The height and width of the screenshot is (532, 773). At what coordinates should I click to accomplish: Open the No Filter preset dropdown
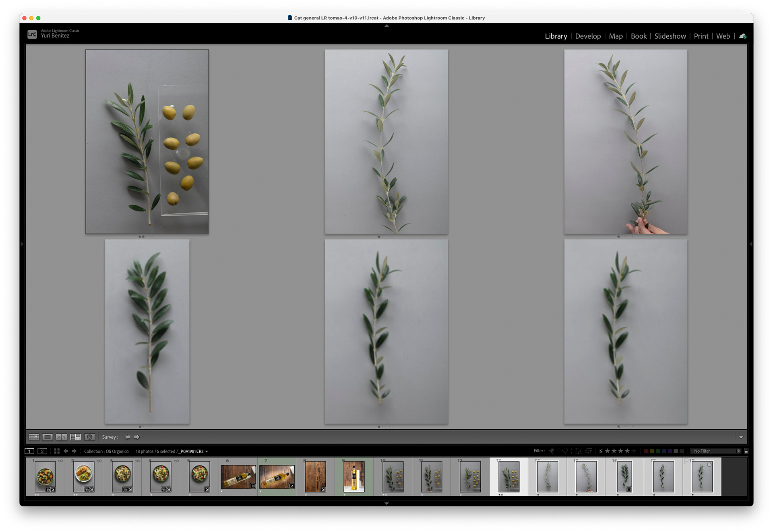point(716,451)
